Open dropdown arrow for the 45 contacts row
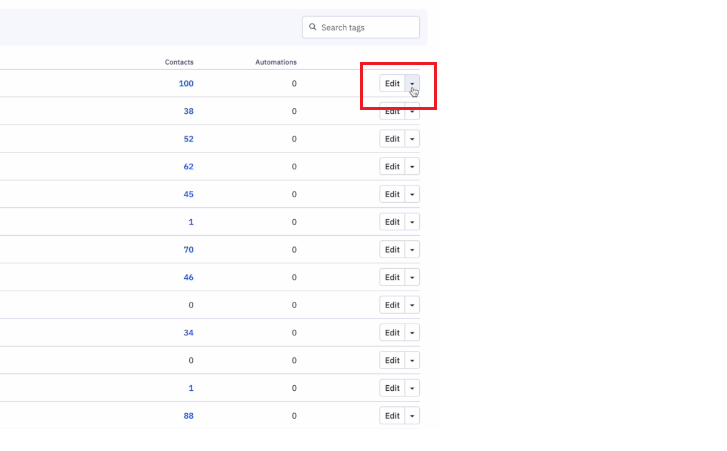The width and height of the screenshot is (727, 451). (x=412, y=194)
